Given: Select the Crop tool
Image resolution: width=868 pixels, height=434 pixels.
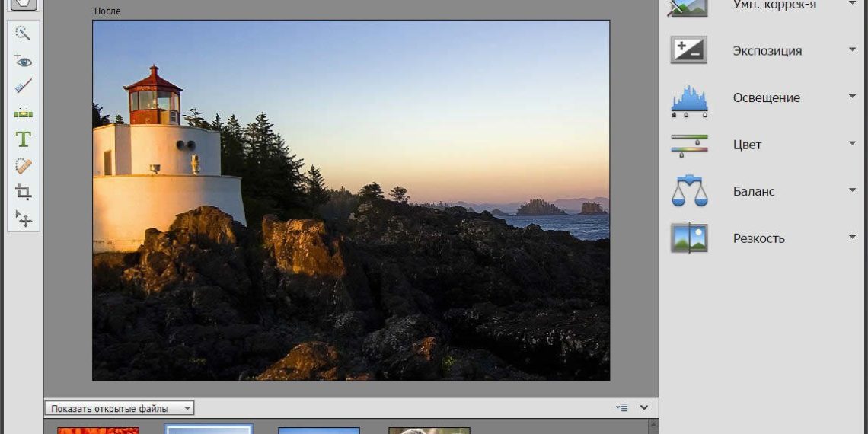Looking at the screenshot, I should point(23,192).
